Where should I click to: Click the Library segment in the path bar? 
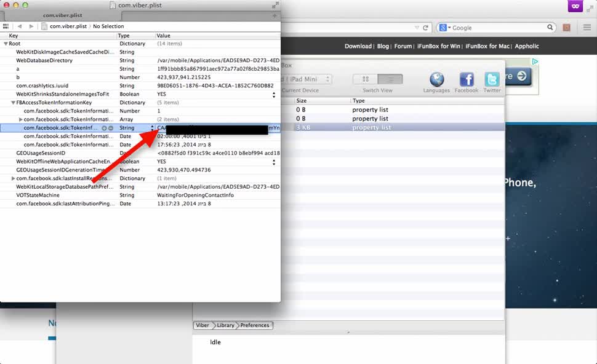click(x=225, y=326)
